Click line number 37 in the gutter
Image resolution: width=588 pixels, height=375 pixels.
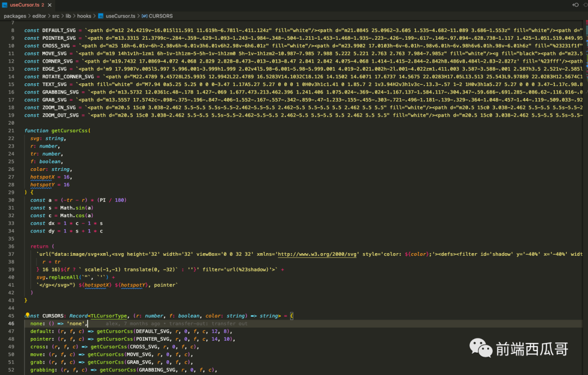pos(11,254)
